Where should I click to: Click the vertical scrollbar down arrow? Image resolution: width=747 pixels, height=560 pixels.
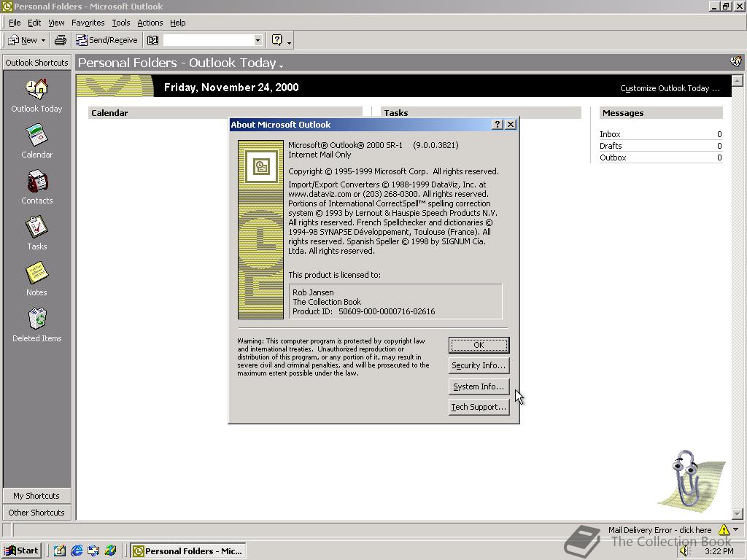[x=737, y=514]
